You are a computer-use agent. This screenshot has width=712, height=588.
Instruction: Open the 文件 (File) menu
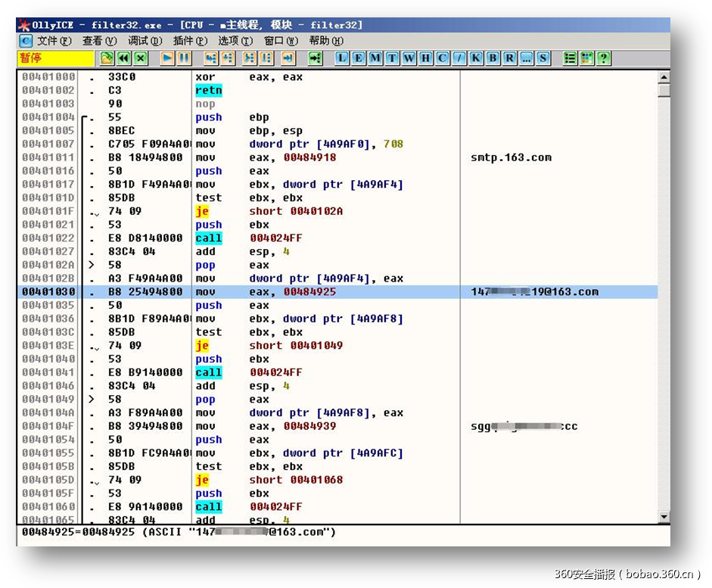pos(54,41)
